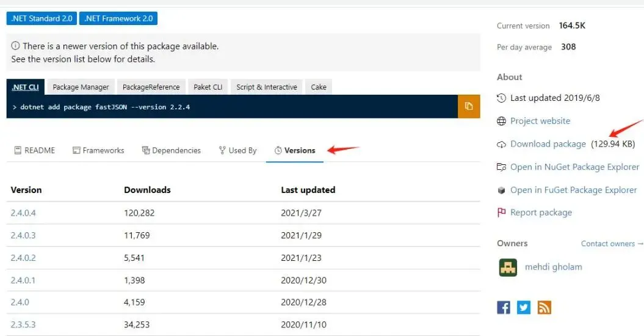
Task: Click the mehdi gholam avatar image
Action: (508, 268)
